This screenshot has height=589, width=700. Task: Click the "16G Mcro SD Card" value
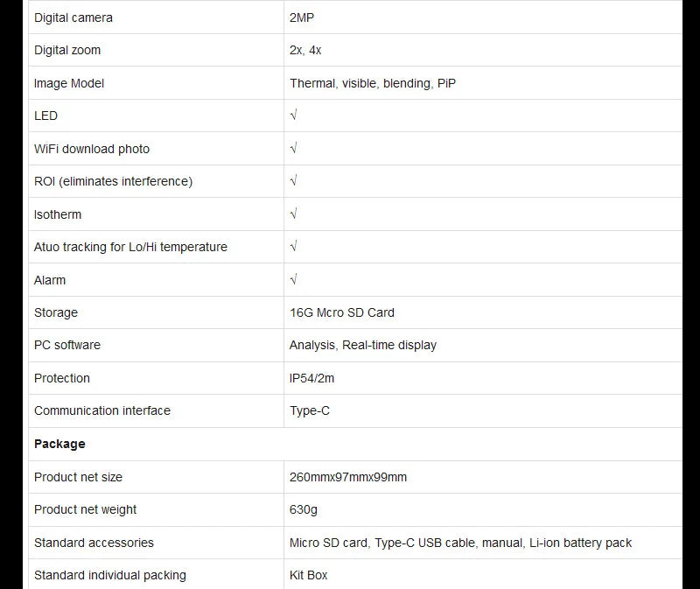342,312
